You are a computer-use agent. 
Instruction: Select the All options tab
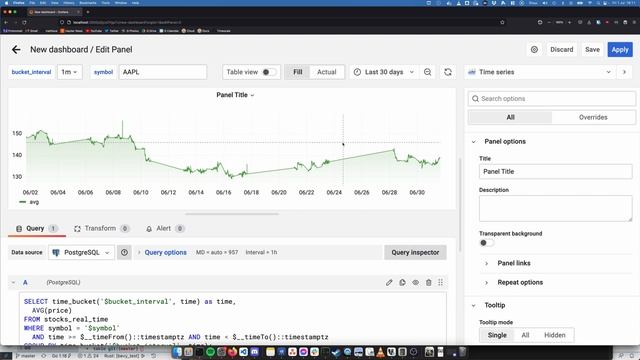coord(510,118)
